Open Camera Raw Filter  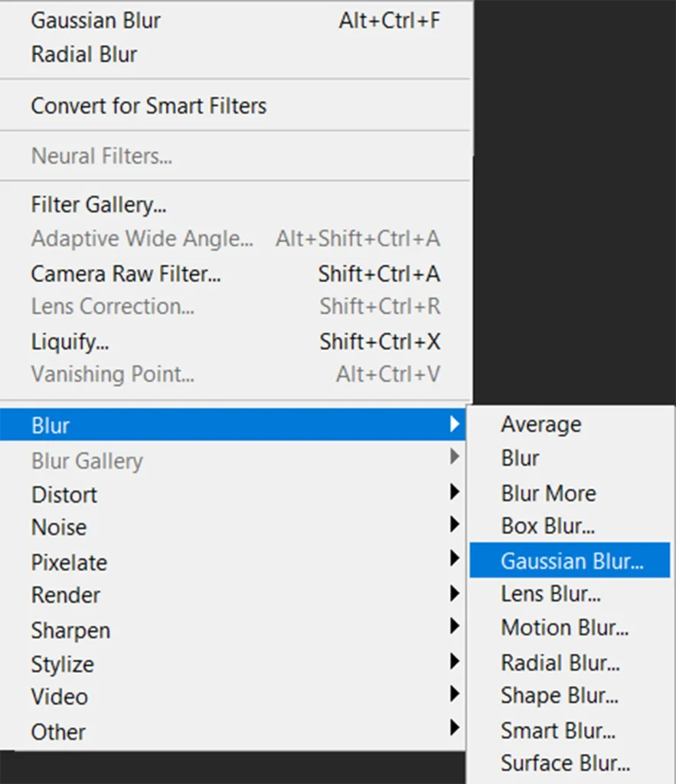click(126, 274)
